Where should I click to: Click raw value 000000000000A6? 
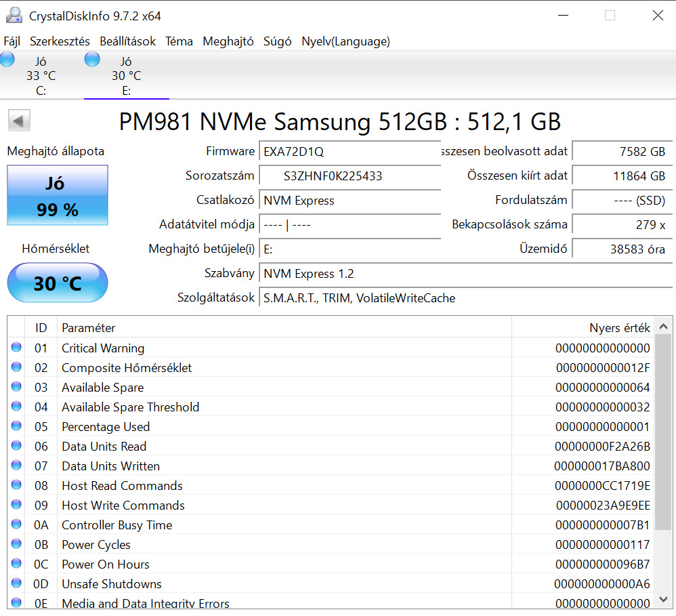pos(602,584)
